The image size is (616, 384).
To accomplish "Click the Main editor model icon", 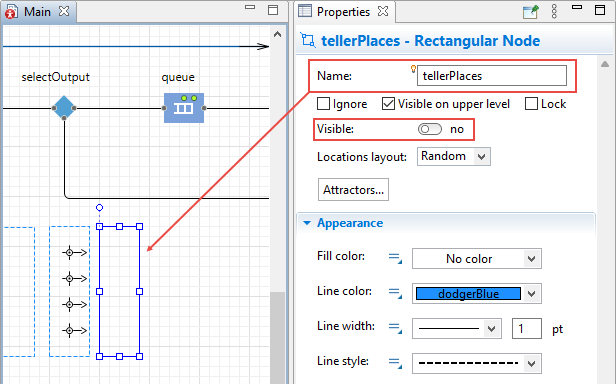I will [11, 12].
